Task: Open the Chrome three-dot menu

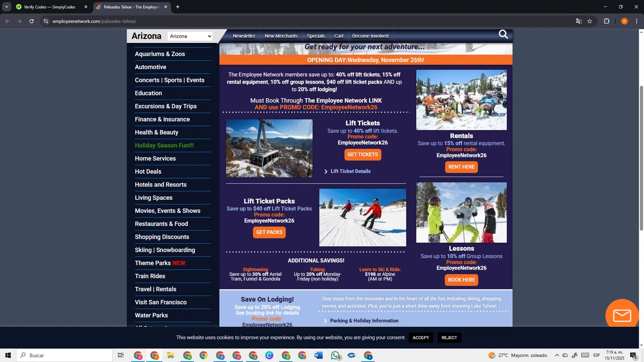Action: [637, 21]
